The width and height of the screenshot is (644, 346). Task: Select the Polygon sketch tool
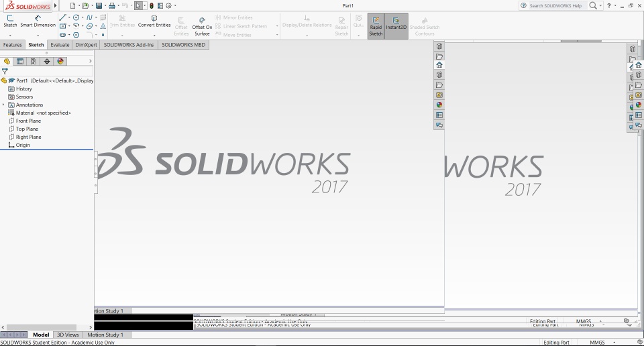pyautogui.click(x=76, y=35)
